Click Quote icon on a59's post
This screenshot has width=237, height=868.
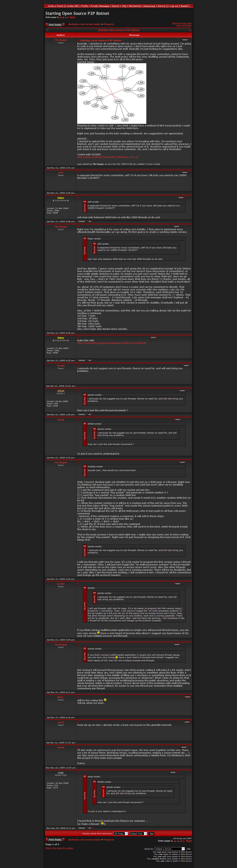tap(185, 172)
